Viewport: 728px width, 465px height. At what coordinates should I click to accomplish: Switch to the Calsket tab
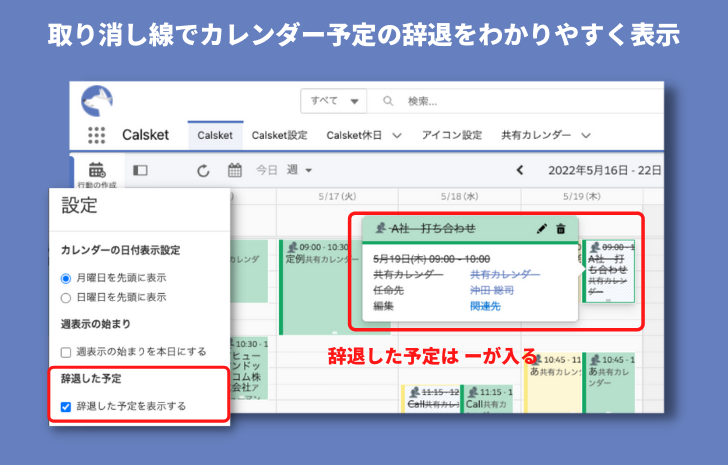pyautogui.click(x=215, y=136)
